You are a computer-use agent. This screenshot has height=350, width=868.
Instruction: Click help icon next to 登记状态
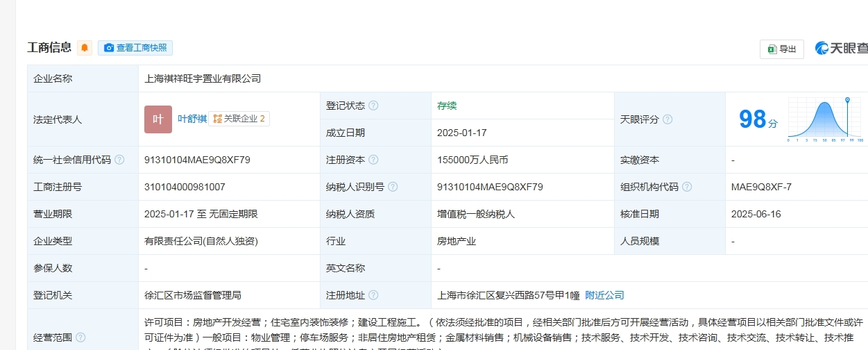[x=373, y=106]
